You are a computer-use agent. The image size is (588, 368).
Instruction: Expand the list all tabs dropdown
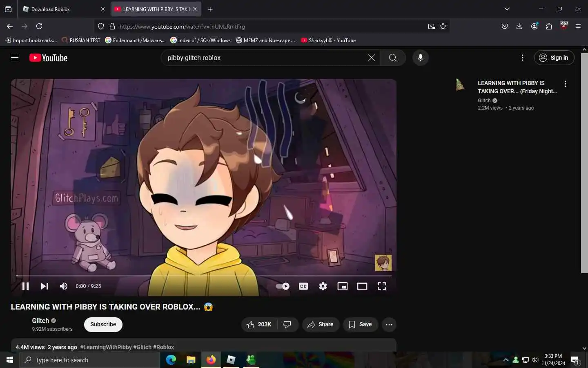coord(507,9)
